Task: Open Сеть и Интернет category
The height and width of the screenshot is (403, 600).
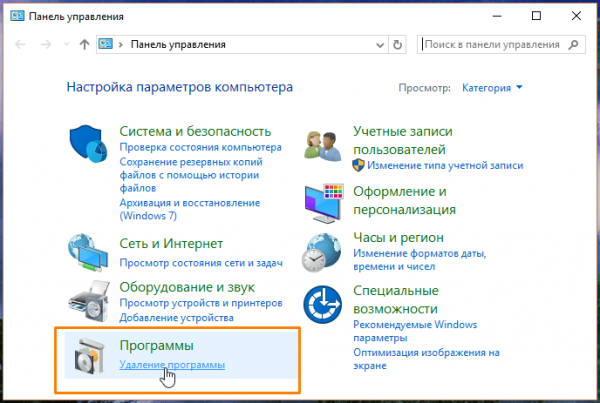Action: coord(171,244)
